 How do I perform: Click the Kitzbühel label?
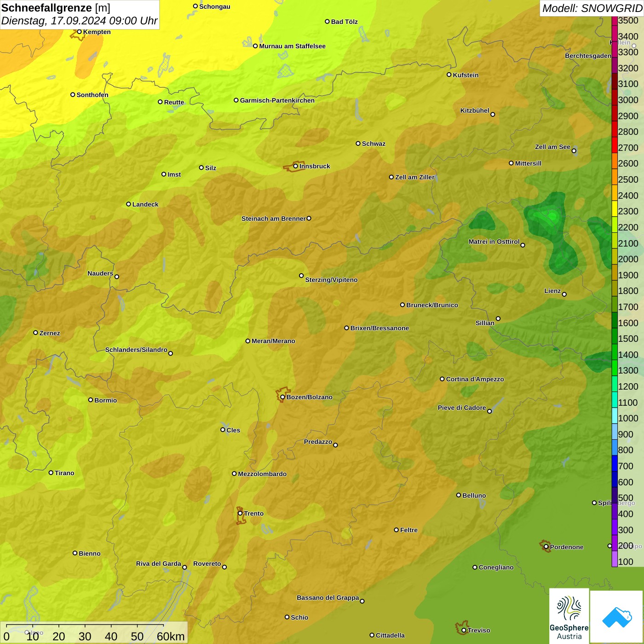[475, 110]
